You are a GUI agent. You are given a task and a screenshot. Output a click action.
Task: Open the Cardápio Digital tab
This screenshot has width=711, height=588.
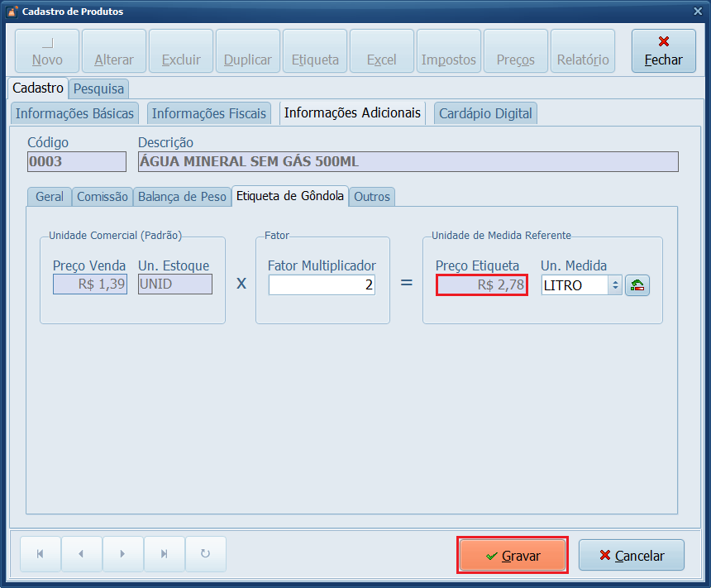pyautogui.click(x=485, y=113)
